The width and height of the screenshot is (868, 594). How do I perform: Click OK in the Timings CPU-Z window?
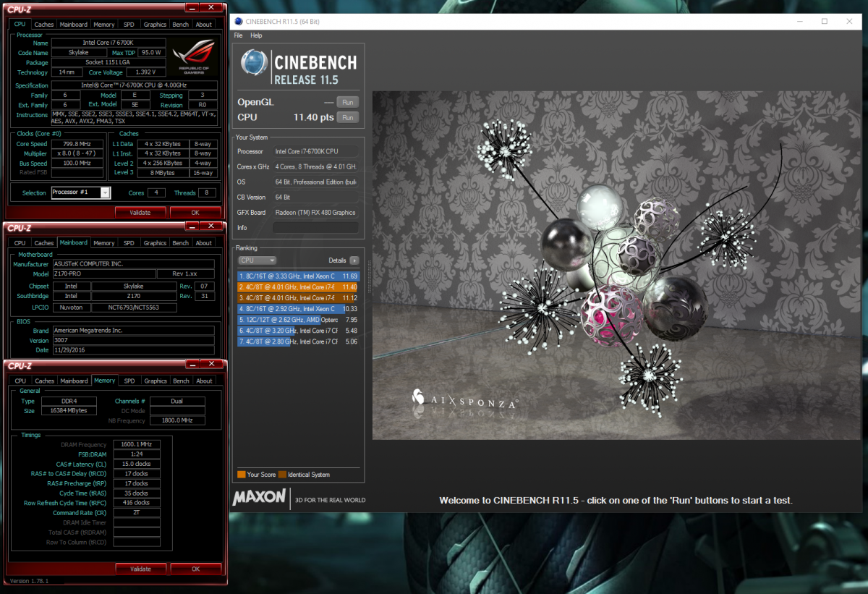click(x=195, y=569)
